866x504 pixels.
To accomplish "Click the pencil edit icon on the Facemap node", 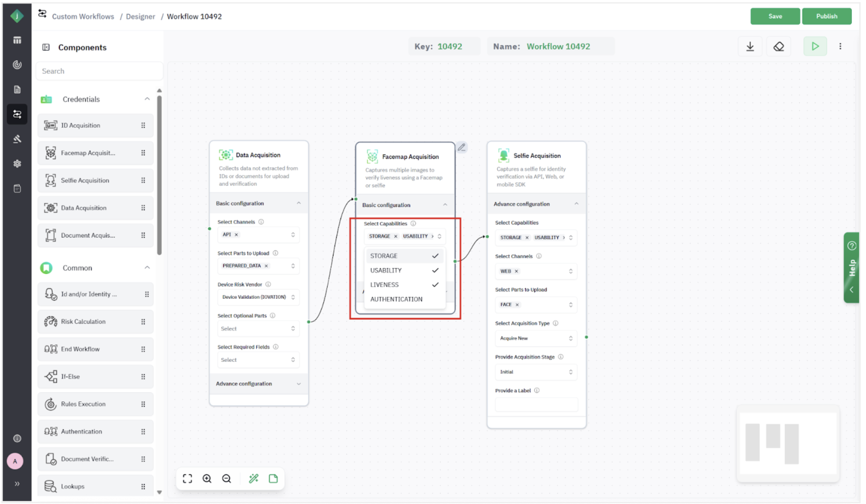I will tap(462, 147).
